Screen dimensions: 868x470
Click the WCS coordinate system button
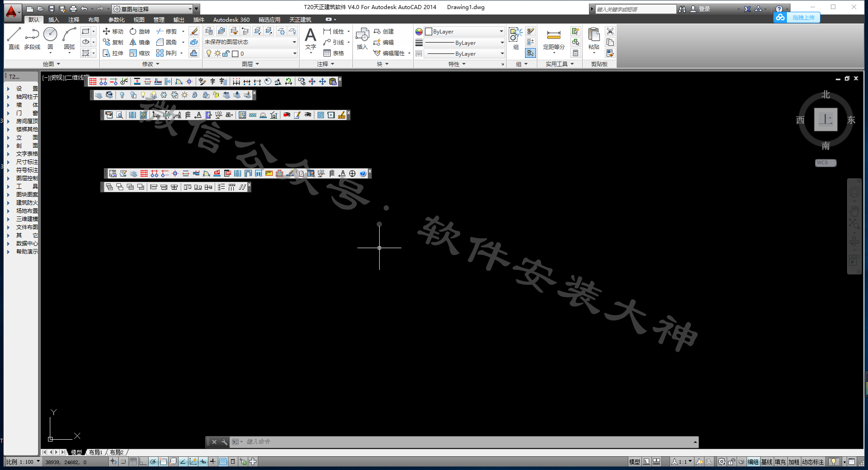coord(825,163)
